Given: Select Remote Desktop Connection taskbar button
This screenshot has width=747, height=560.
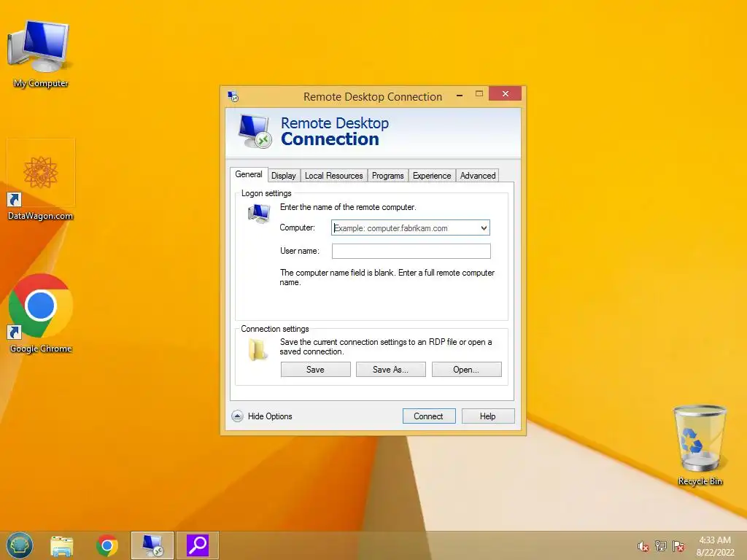Looking at the screenshot, I should pyautogui.click(x=152, y=545).
